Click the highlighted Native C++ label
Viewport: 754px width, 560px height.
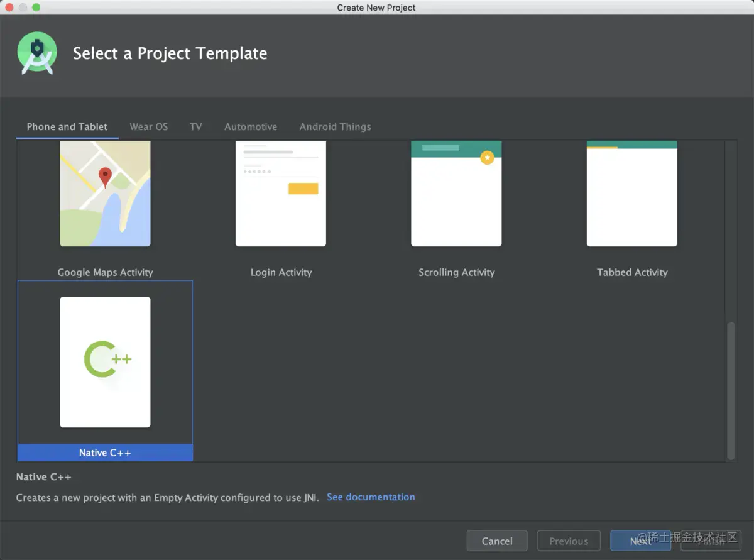point(105,453)
